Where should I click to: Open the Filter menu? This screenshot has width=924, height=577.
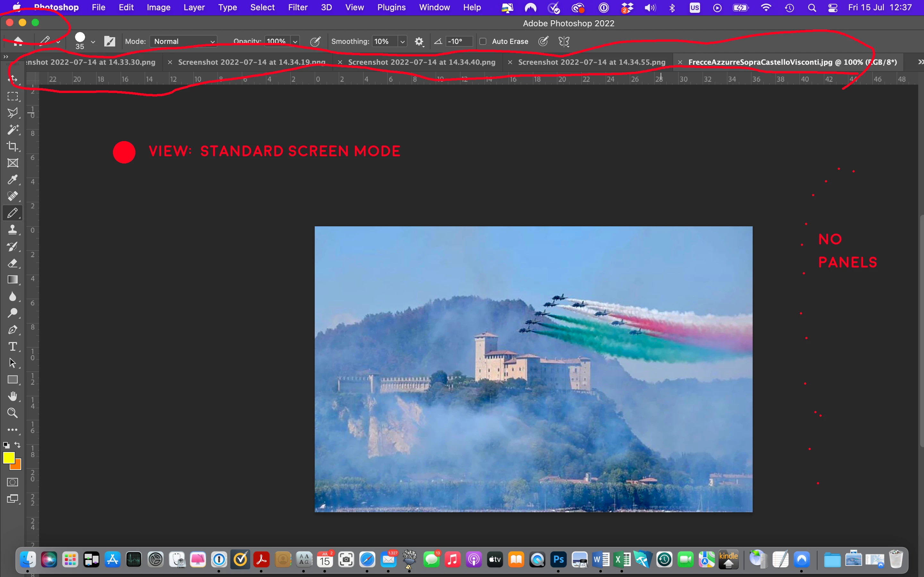pyautogui.click(x=297, y=7)
